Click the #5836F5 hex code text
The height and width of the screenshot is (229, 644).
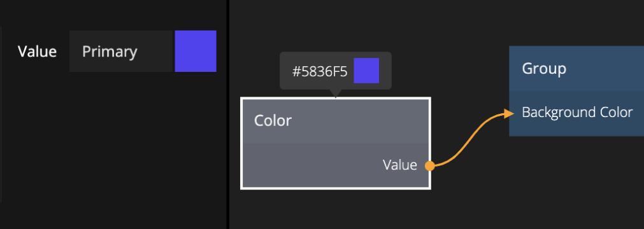(x=320, y=72)
